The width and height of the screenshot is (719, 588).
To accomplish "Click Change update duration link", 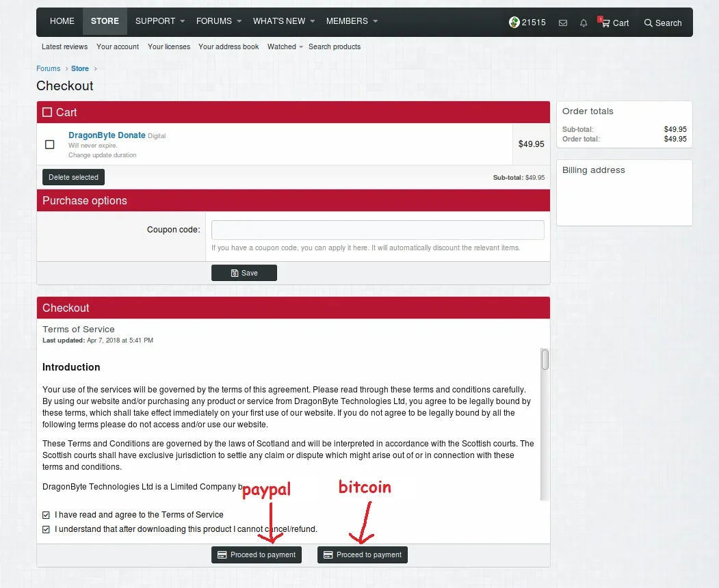I will coord(102,155).
